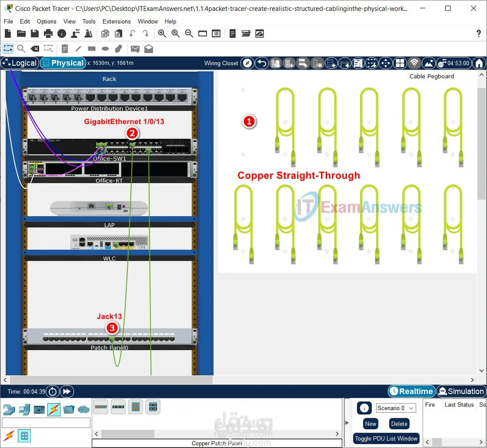Click the Back navigation arrow in Physical bar
The height and width of the screenshot is (448, 487).
262,64
